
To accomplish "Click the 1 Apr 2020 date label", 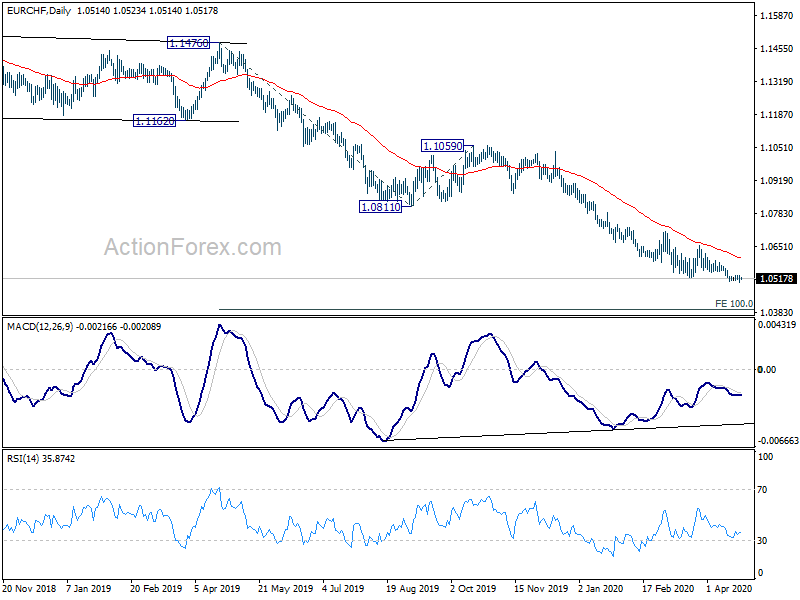I will 729,588.
